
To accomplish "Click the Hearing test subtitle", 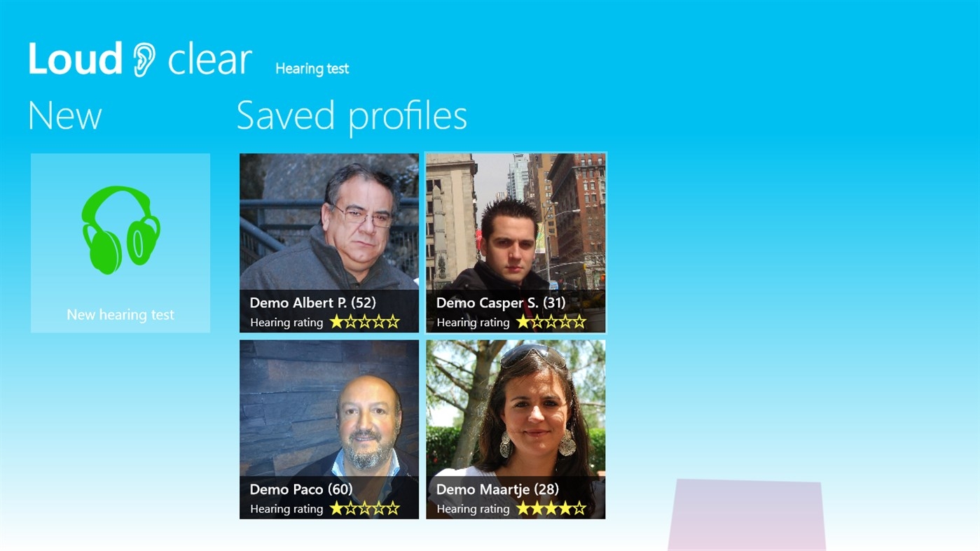I will (312, 69).
